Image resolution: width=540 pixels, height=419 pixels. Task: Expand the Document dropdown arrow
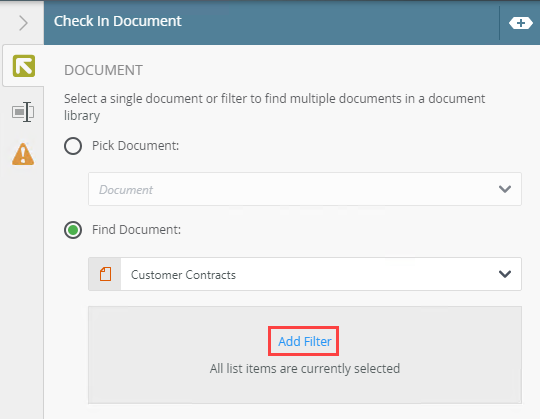pos(505,189)
